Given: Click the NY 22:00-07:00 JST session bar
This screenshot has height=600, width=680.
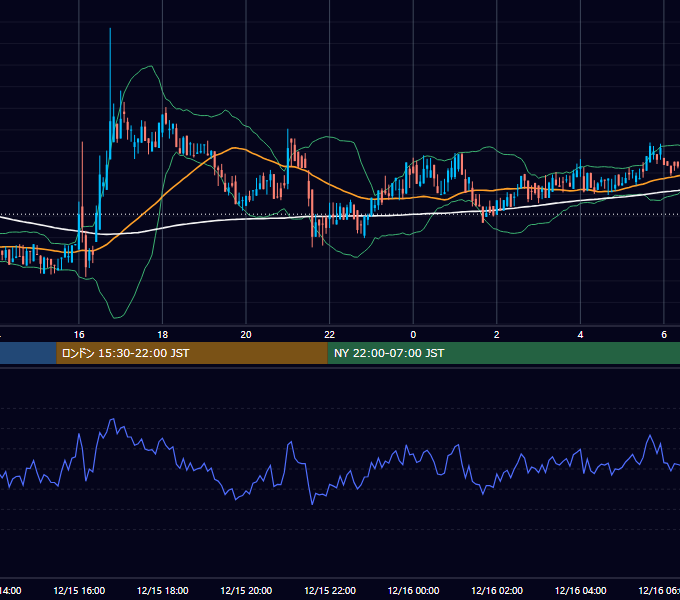Looking at the screenshot, I should [503, 353].
